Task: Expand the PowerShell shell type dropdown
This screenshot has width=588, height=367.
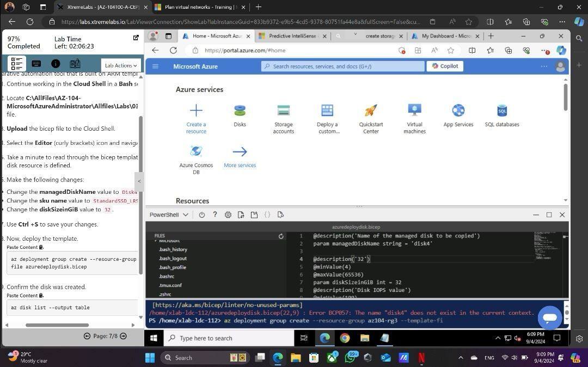Action: click(x=169, y=215)
